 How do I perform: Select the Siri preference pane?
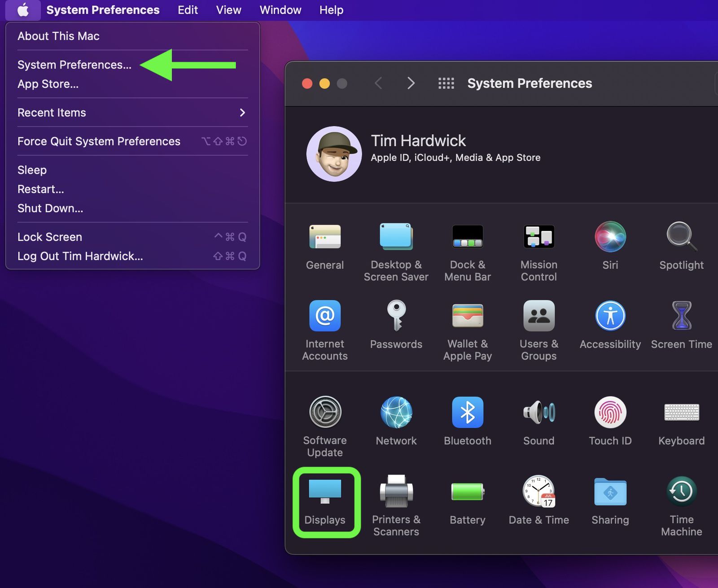(610, 237)
